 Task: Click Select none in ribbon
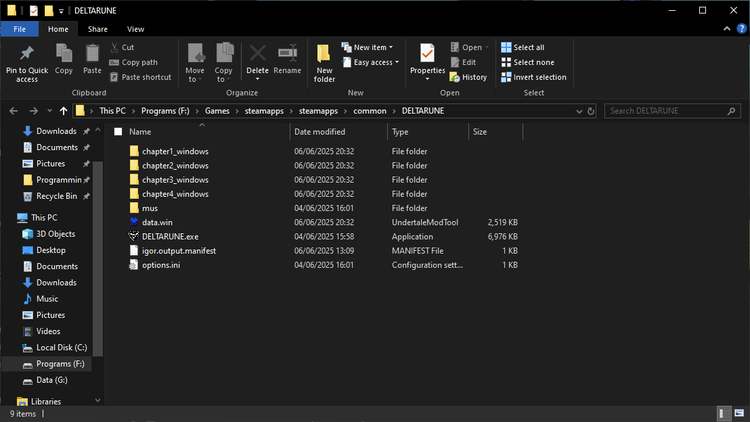pyautogui.click(x=528, y=62)
